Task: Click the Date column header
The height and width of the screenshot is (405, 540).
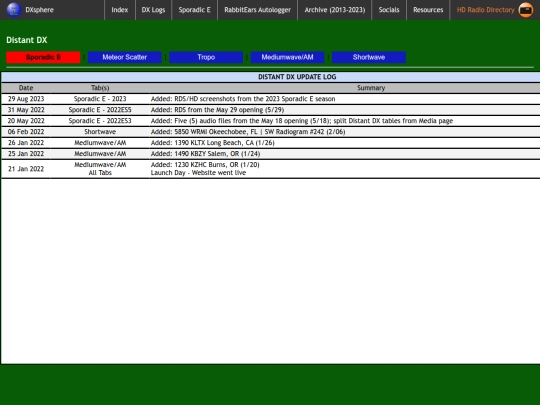Action: point(26,88)
